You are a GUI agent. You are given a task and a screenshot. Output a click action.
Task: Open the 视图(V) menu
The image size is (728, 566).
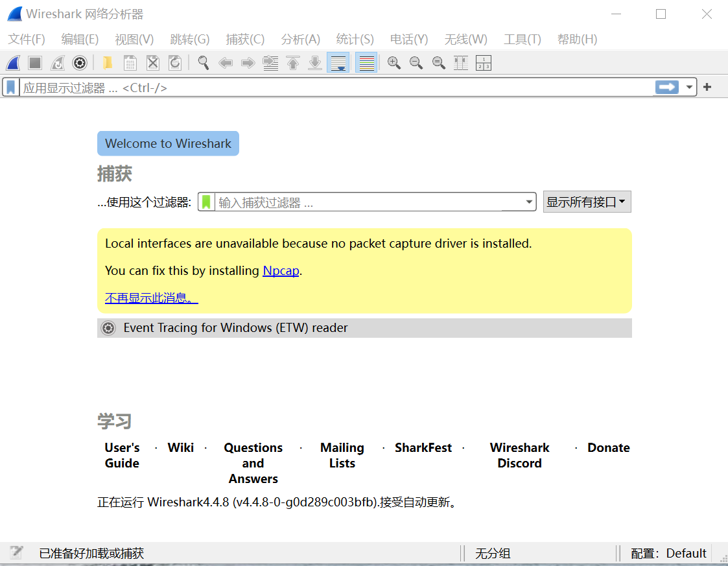134,39
